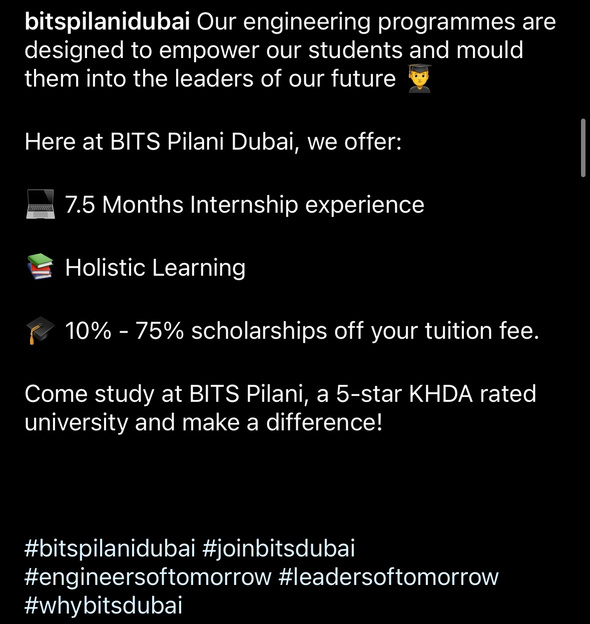Click the 'Holistic Learning' text line
The height and width of the screenshot is (624, 590).
pos(155,267)
